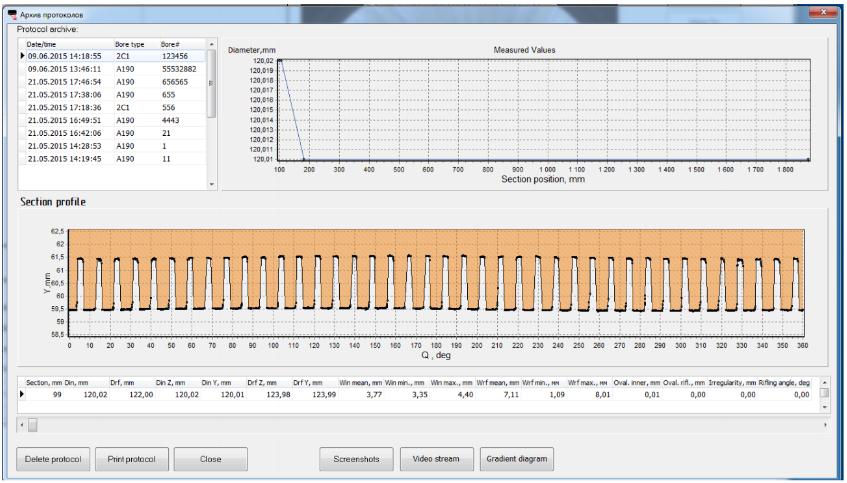Click the Bore# column header
The image size is (847, 483).
click(170, 45)
